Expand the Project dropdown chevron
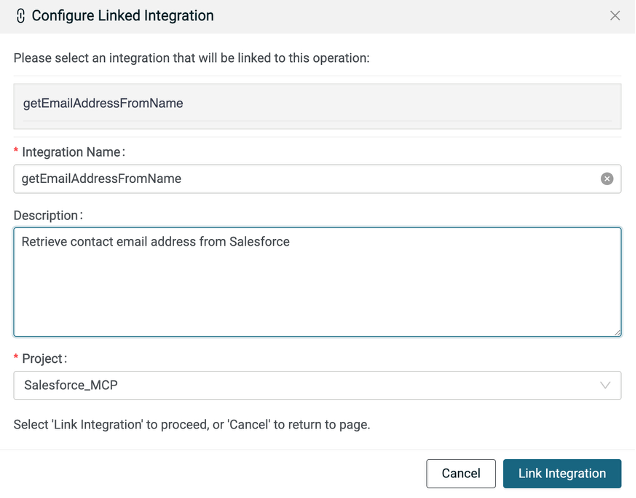This screenshot has height=498, width=636. pyautogui.click(x=605, y=385)
